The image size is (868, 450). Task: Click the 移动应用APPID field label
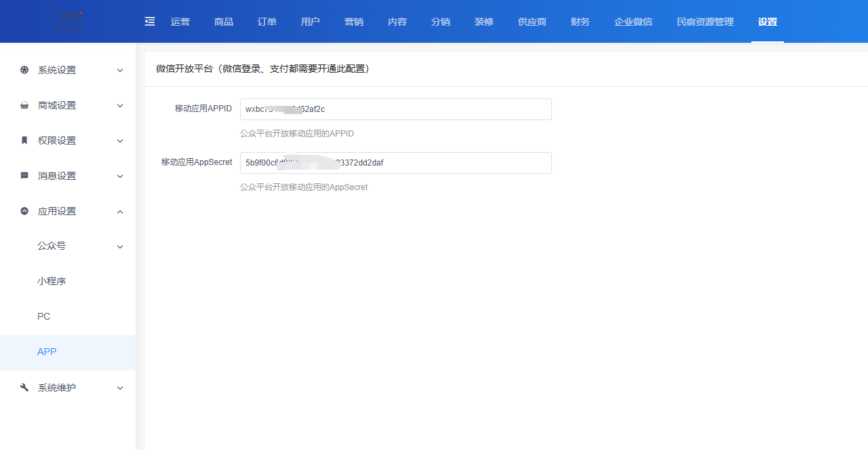203,109
